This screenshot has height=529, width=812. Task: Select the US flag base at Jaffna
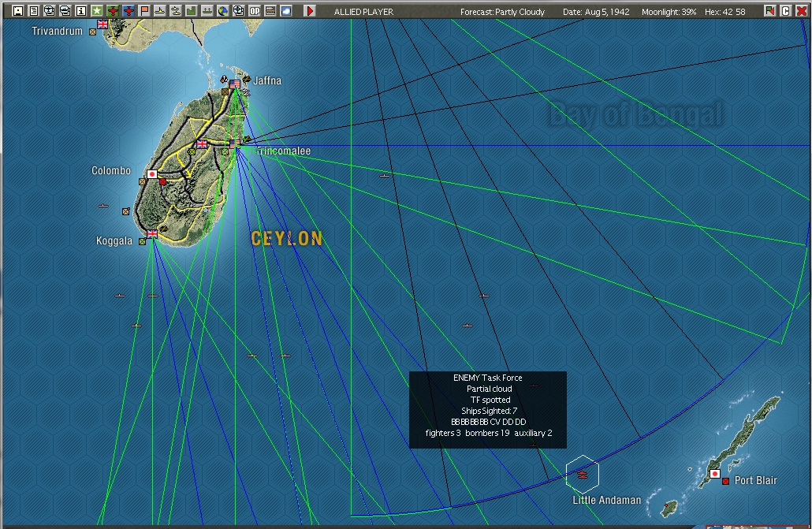[x=235, y=84]
